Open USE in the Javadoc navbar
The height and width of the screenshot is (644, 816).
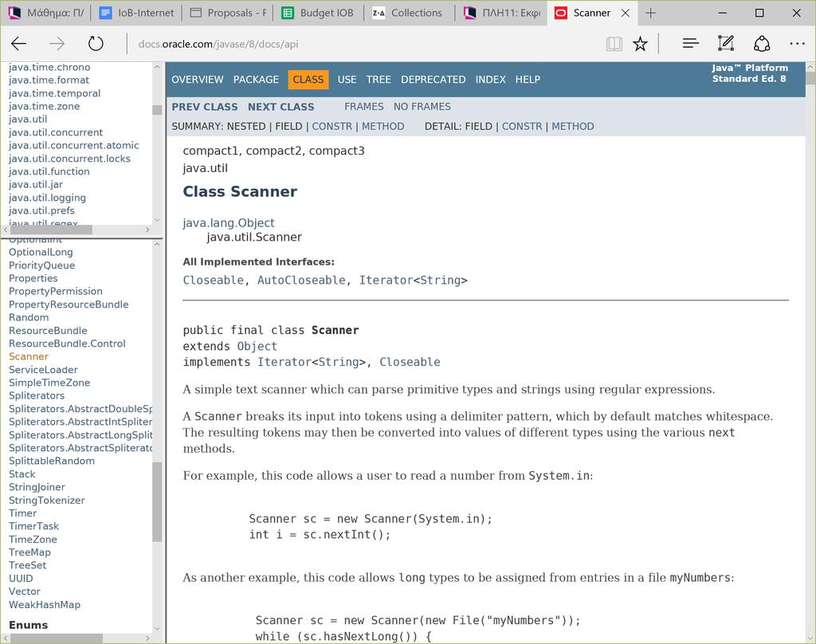tap(347, 80)
